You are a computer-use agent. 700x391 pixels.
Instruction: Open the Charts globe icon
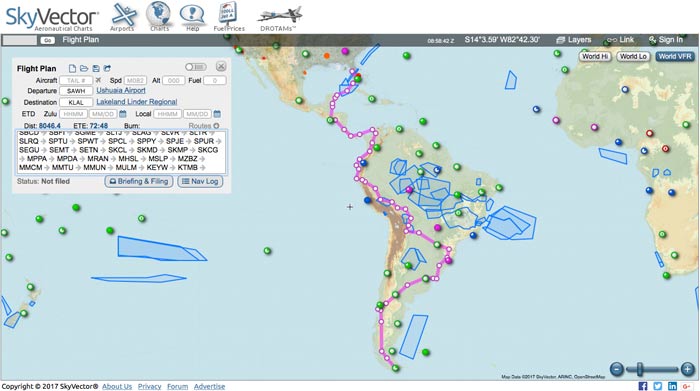tap(159, 17)
